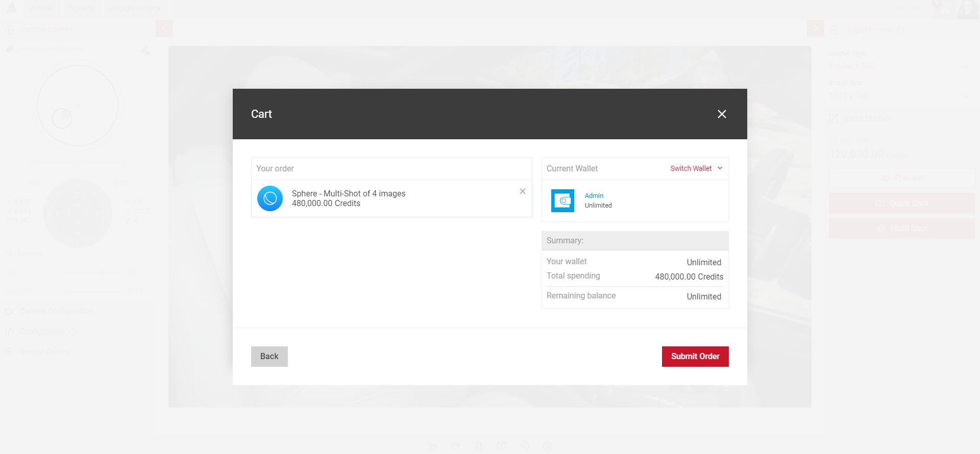The image size is (980, 454).
Task: Click the rotate turntable icon in bottom toolbar
Action: pos(524,446)
